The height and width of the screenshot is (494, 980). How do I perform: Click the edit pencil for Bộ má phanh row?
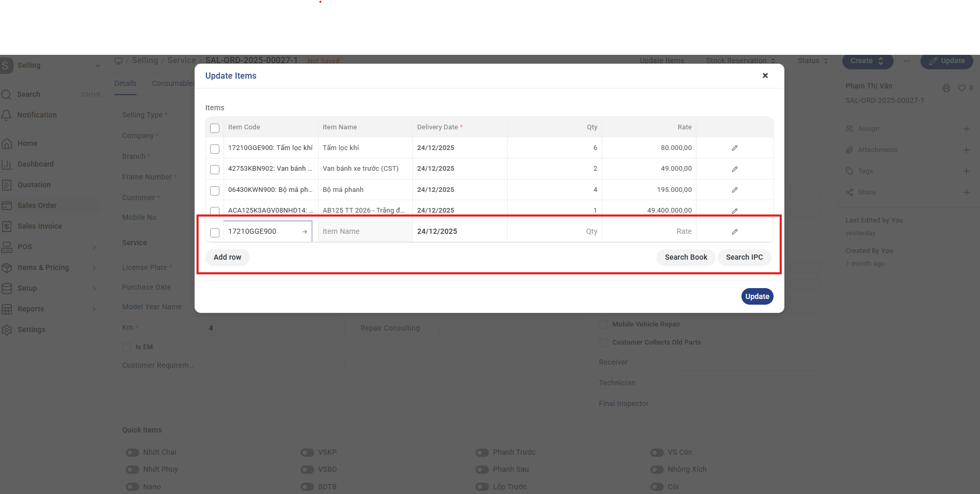734,190
